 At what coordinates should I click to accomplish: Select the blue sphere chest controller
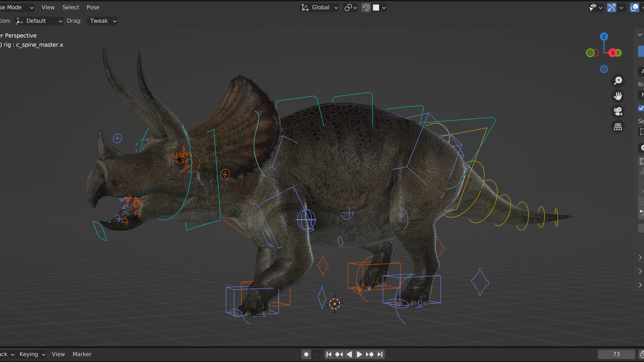click(x=306, y=220)
